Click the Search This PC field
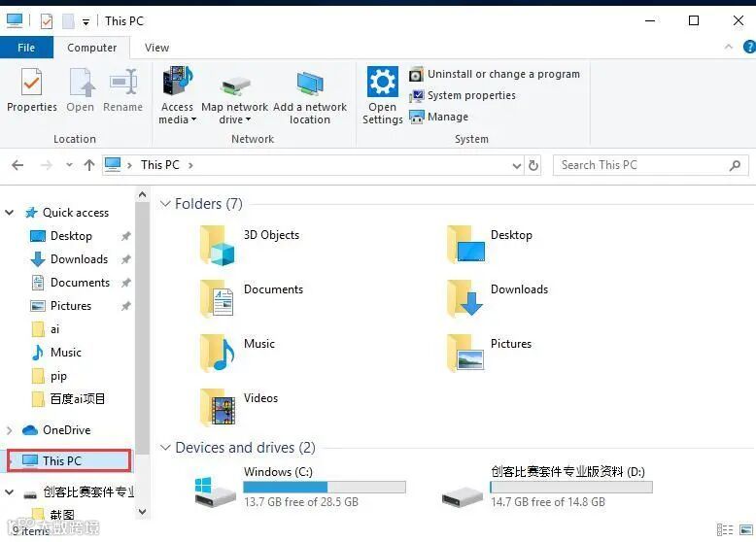 pyautogui.click(x=650, y=165)
